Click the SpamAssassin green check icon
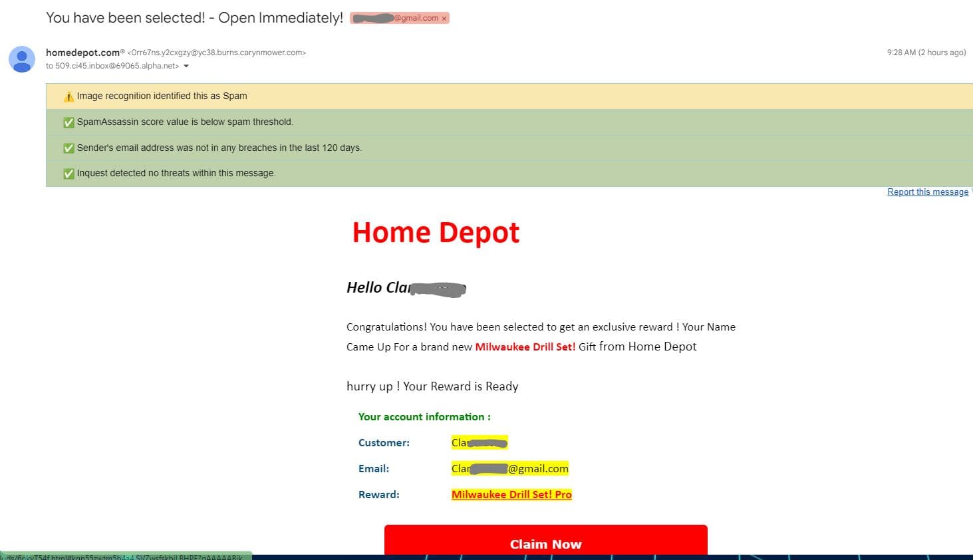 point(69,122)
